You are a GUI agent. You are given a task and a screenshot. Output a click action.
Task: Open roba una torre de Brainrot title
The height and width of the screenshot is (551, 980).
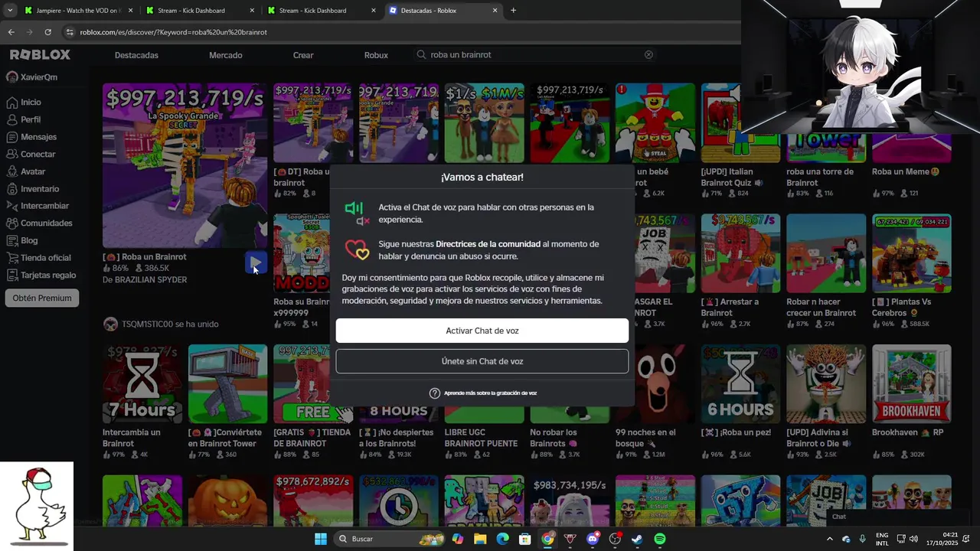click(820, 178)
